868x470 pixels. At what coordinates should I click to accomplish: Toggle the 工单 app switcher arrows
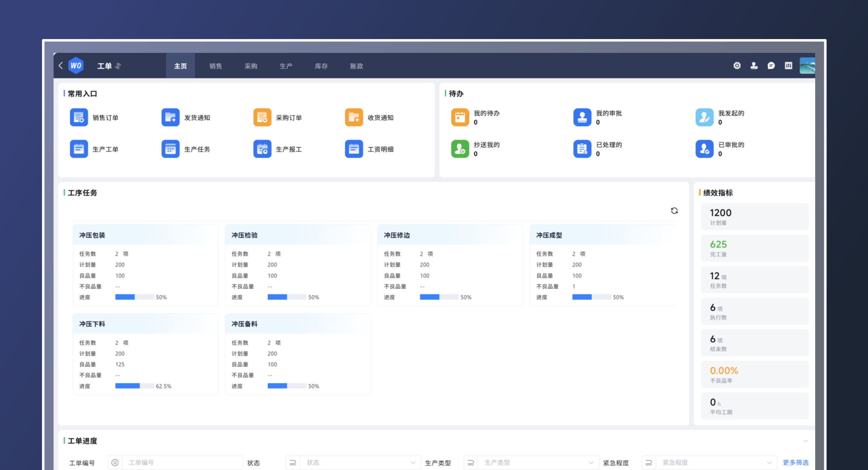click(x=118, y=66)
